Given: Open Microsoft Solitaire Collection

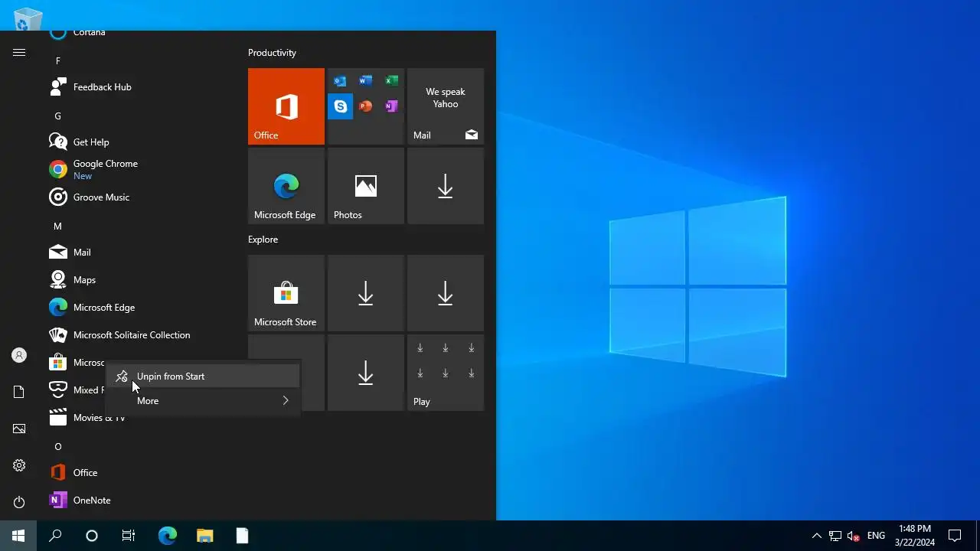Looking at the screenshot, I should [x=142, y=335].
